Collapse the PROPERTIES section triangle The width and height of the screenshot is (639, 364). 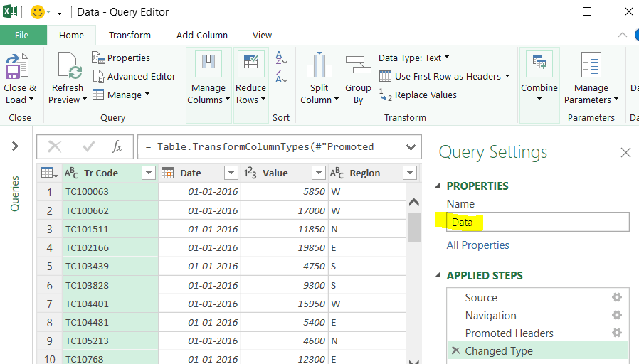[438, 186]
